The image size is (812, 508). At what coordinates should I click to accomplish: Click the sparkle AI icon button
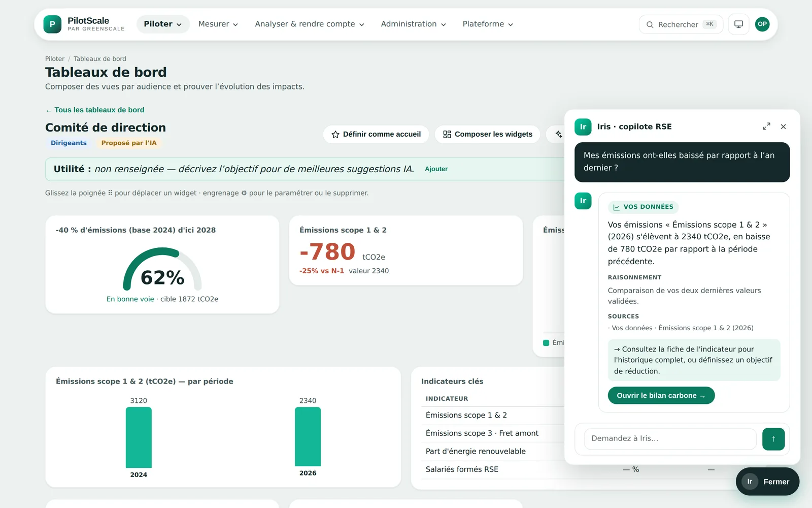pyautogui.click(x=558, y=134)
